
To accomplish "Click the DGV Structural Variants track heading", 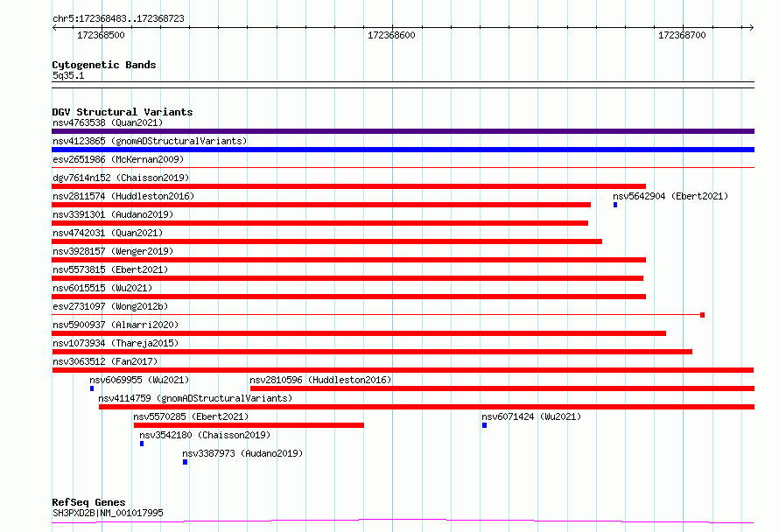I will point(123,112).
